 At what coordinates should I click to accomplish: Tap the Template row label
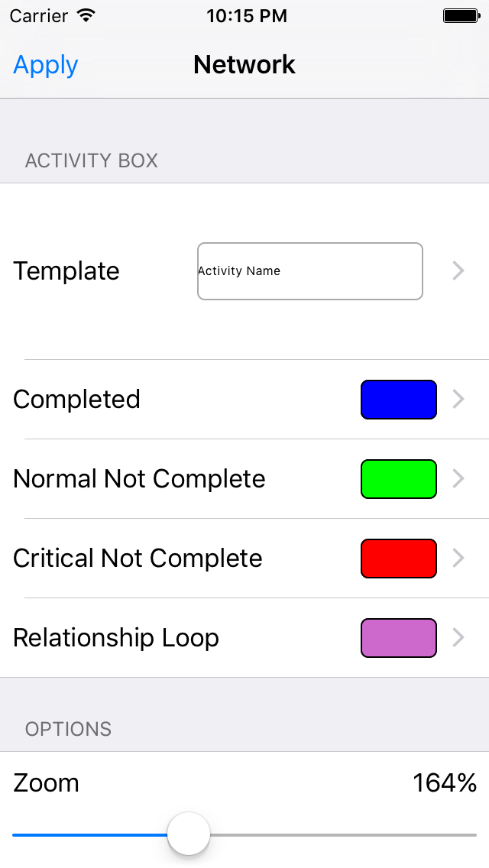[x=66, y=271]
